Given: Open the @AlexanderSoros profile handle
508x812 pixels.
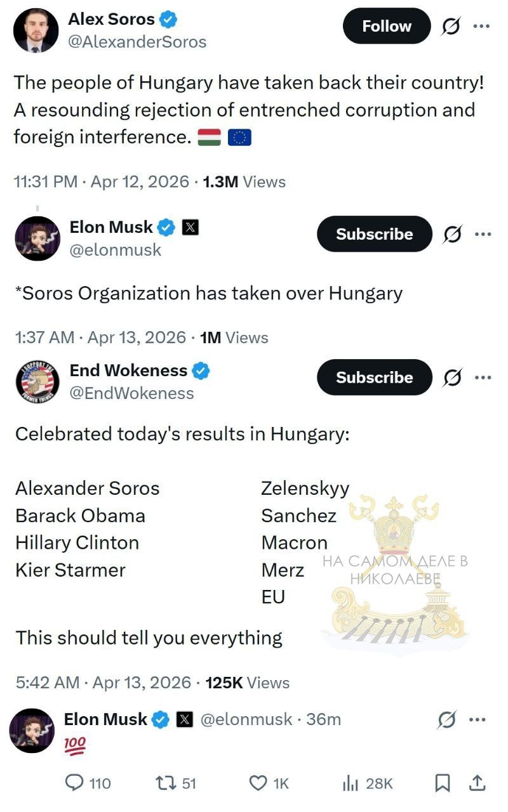Looking at the screenshot, I should [137, 42].
